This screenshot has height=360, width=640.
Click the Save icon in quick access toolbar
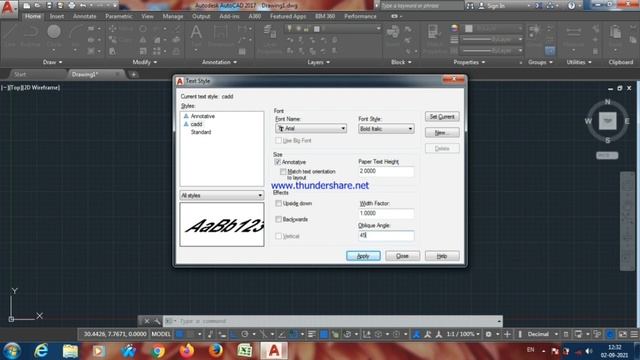(x=49, y=6)
